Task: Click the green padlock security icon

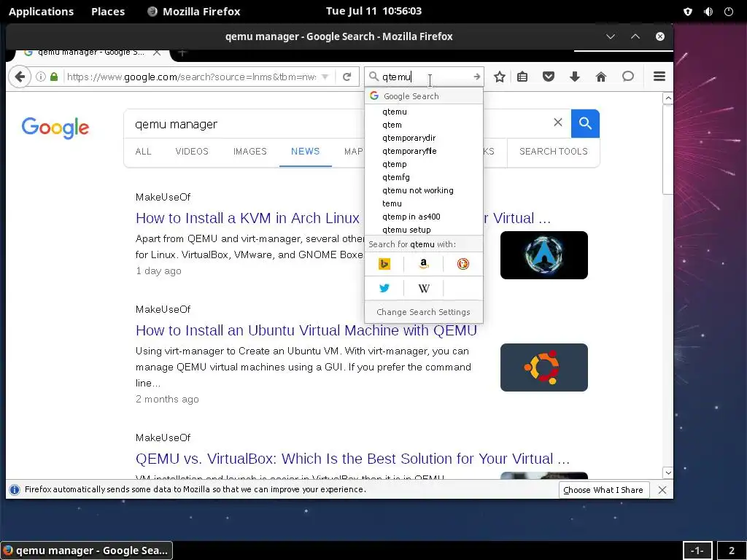Action: click(x=54, y=77)
